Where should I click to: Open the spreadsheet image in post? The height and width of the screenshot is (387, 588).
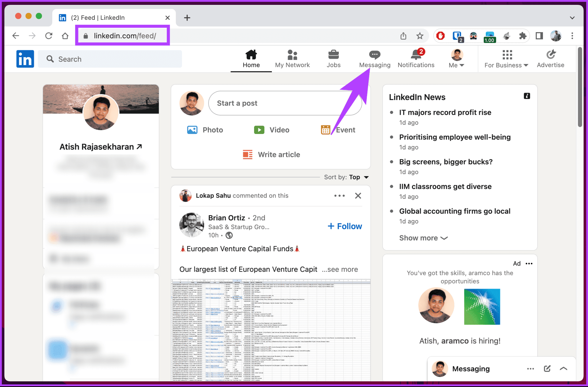pyautogui.click(x=271, y=330)
